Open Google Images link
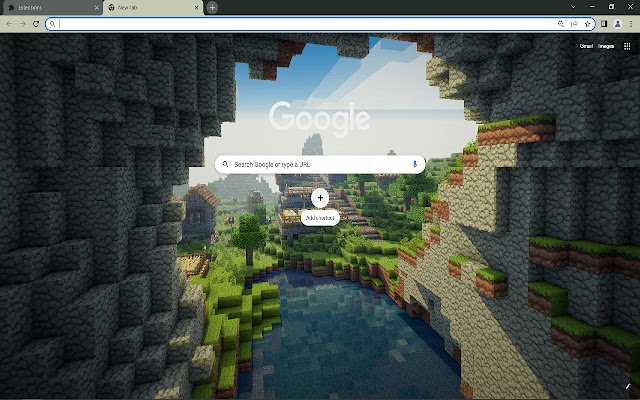640x400 pixels. click(606, 46)
